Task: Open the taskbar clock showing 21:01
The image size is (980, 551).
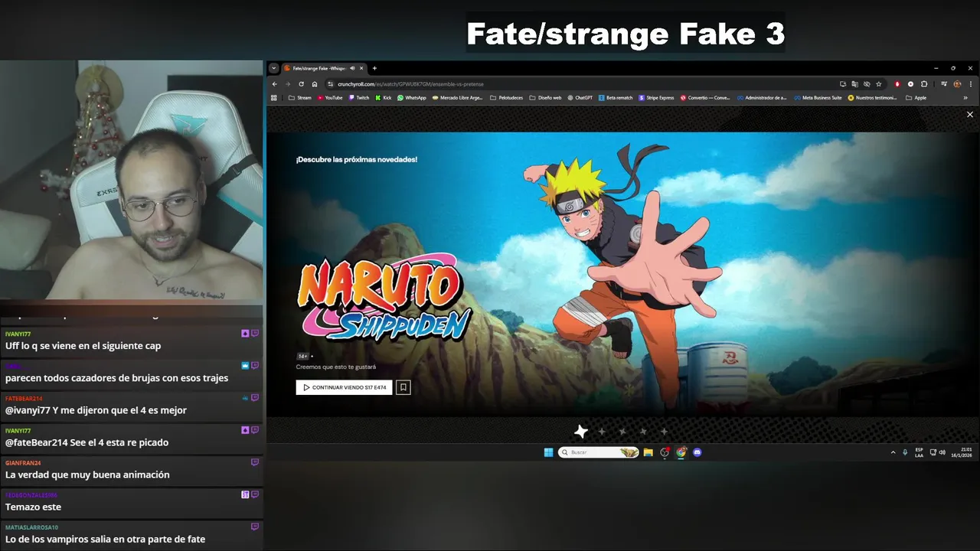Action: [x=962, y=452]
